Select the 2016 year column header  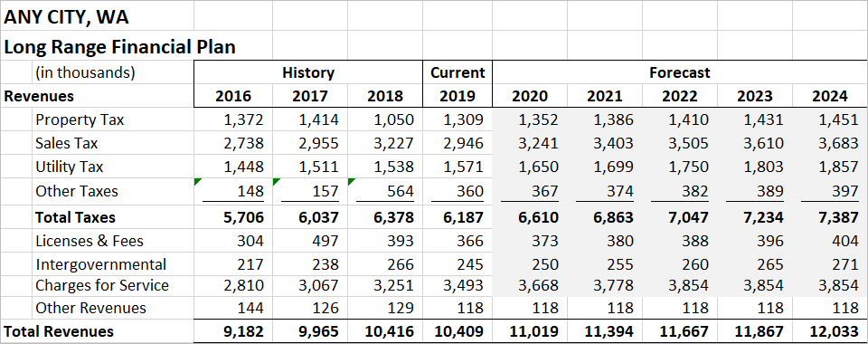click(233, 96)
